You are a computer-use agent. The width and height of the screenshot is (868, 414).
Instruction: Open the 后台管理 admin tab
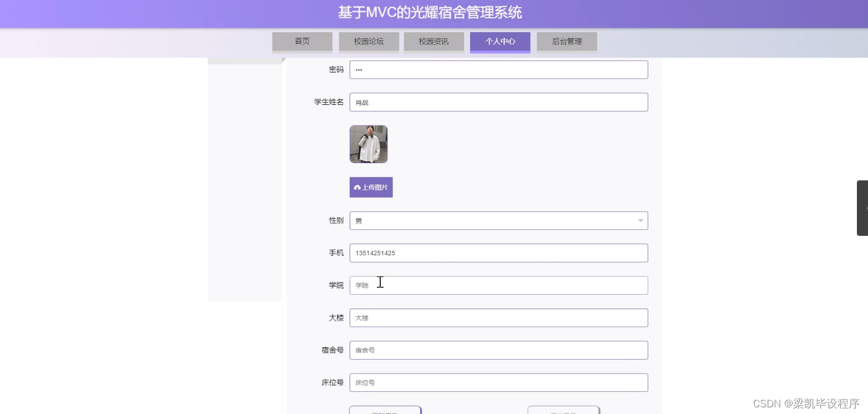pos(566,41)
